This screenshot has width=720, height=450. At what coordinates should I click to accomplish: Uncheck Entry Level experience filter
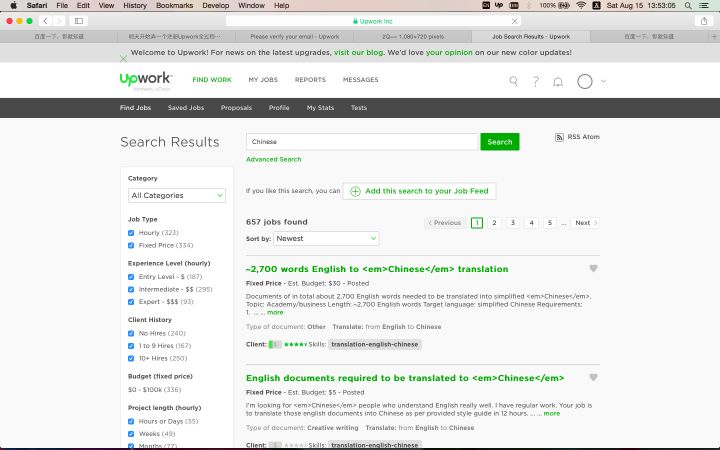click(x=131, y=277)
